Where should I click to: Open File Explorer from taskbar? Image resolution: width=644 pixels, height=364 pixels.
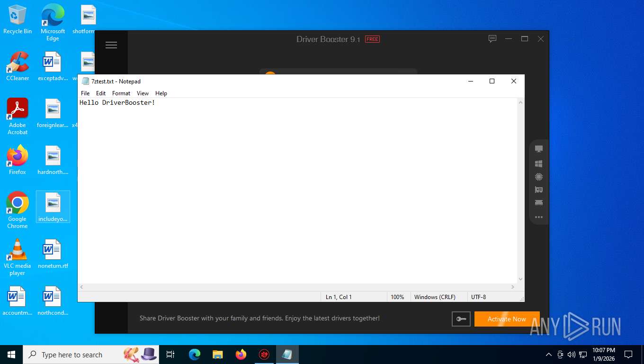[218, 355]
